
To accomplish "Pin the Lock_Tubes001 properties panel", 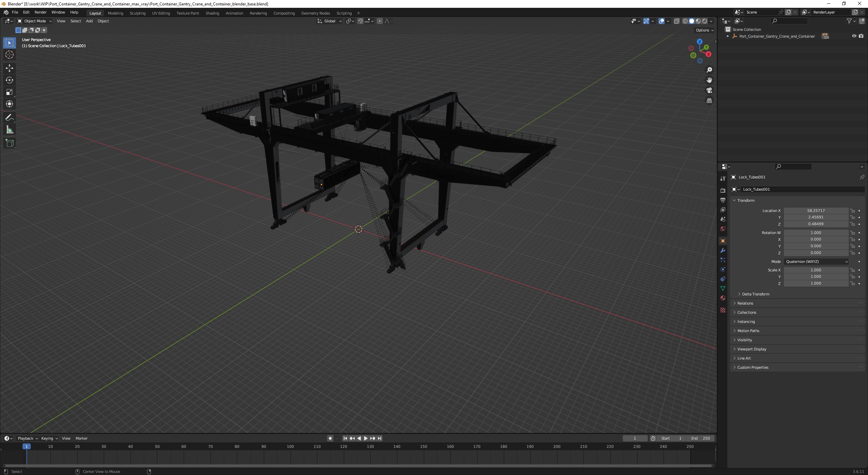I will [862, 177].
